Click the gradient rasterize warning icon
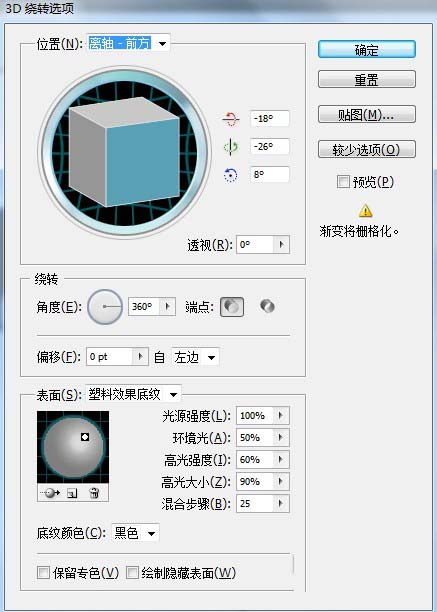 [366, 211]
